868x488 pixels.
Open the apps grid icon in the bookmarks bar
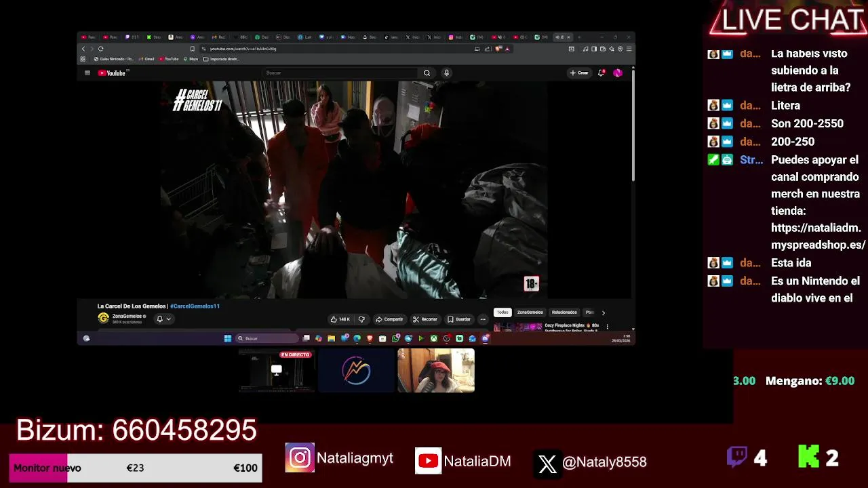click(x=83, y=59)
